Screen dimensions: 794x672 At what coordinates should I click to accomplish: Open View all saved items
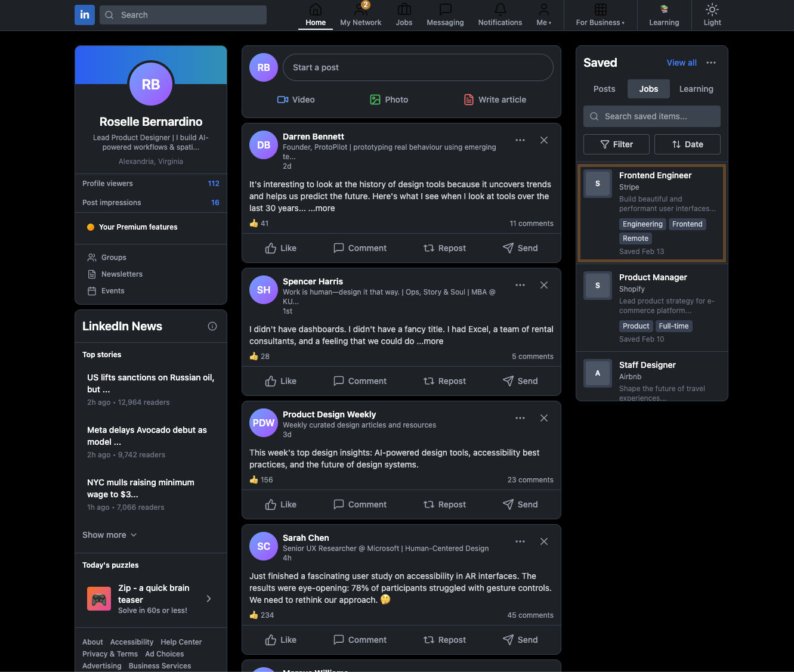click(681, 63)
